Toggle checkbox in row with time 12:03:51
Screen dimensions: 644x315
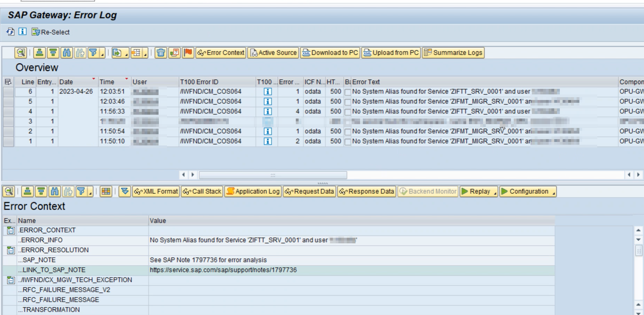347,92
